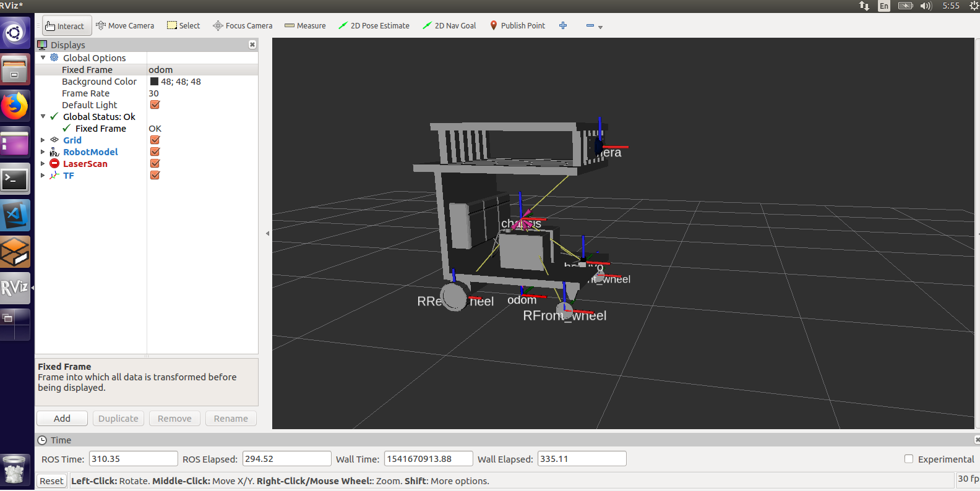The width and height of the screenshot is (980, 491).
Task: Click the minus remove-tool icon
Action: (590, 26)
